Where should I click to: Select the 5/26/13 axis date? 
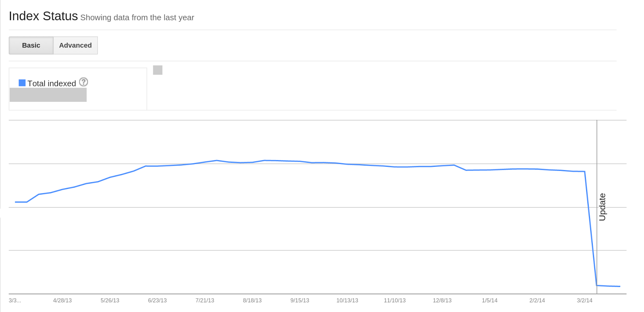(110, 300)
